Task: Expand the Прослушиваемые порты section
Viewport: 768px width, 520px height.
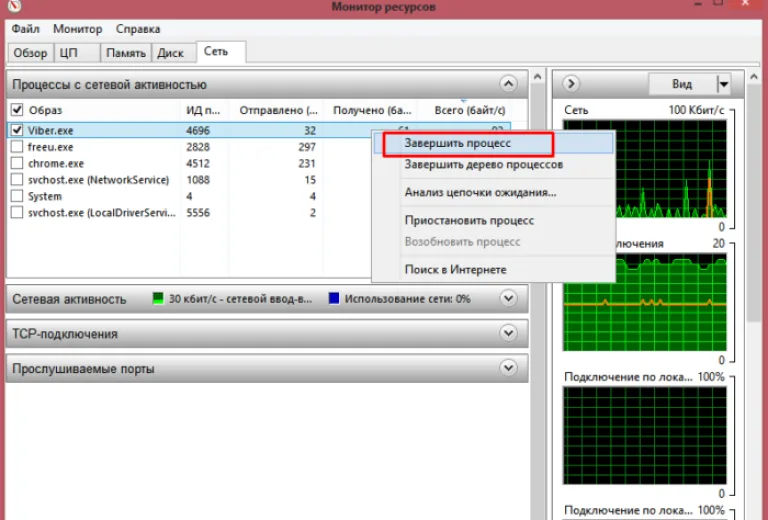Action: [508, 368]
